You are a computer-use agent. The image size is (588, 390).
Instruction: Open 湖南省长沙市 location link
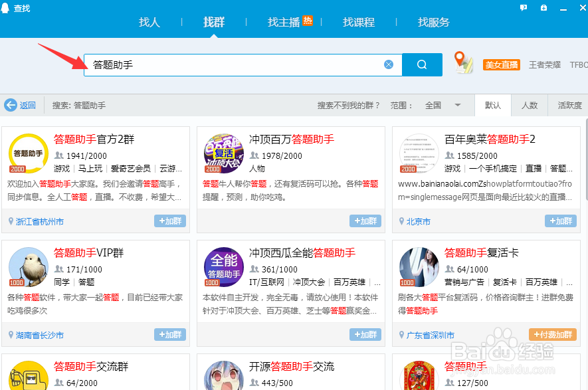pyautogui.click(x=39, y=336)
